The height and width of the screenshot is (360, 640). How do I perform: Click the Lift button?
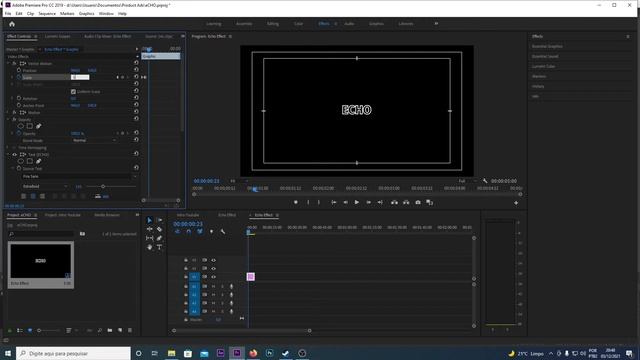[394, 202]
